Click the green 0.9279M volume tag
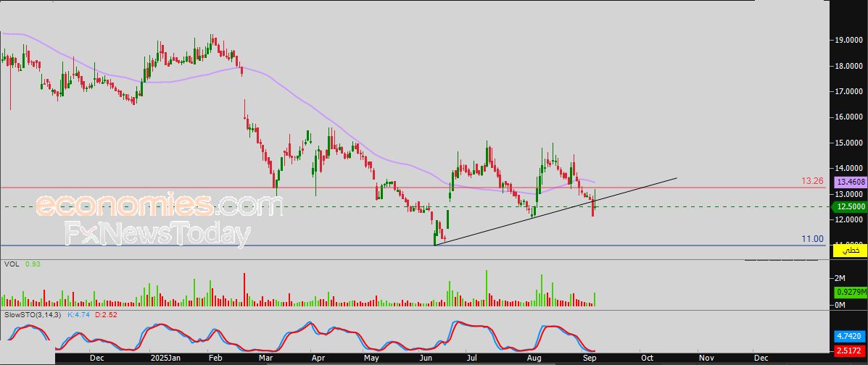 850,293
